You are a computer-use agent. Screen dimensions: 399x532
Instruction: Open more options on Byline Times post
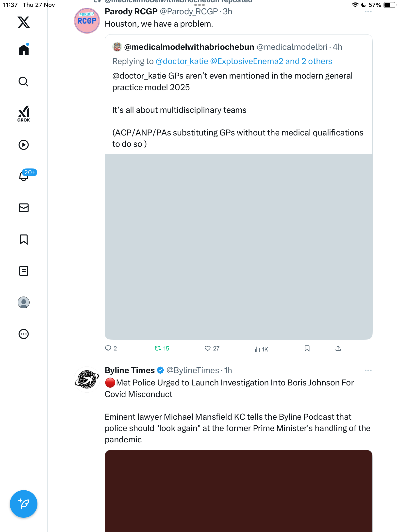click(x=368, y=370)
